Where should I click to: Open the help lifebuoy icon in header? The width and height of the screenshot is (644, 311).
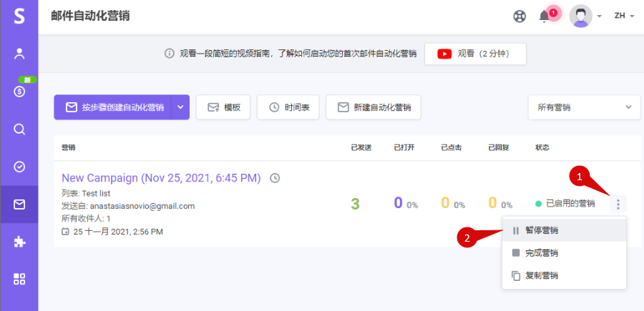tap(519, 16)
